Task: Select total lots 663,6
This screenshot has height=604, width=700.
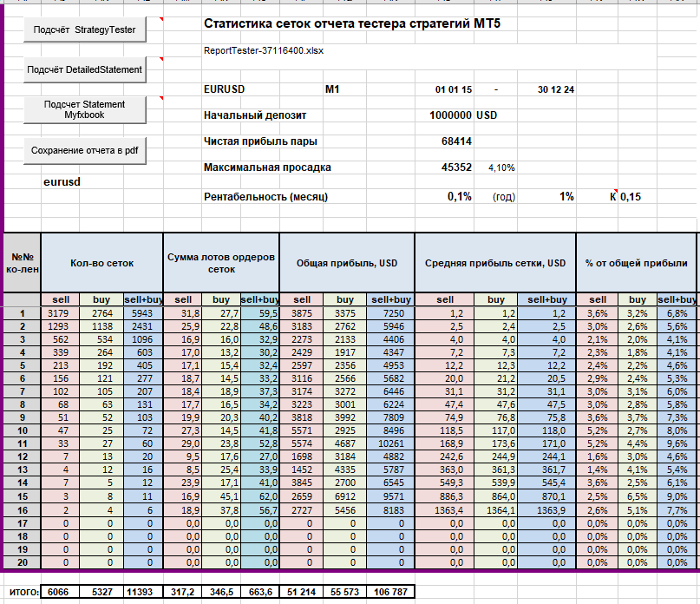Action: coord(260,592)
